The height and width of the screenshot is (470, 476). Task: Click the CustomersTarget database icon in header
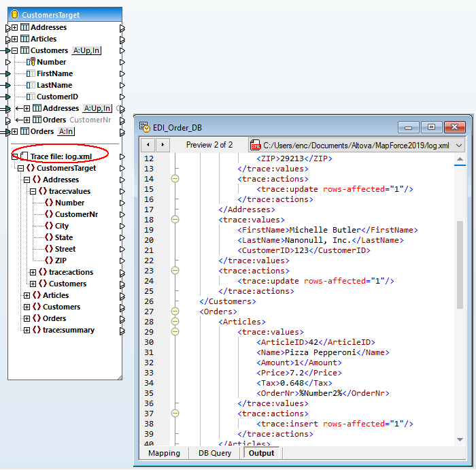pos(15,14)
